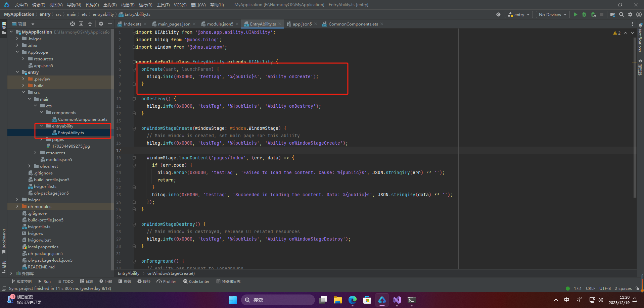
Task: Expand the ohosTest folder
Action: (x=30, y=166)
